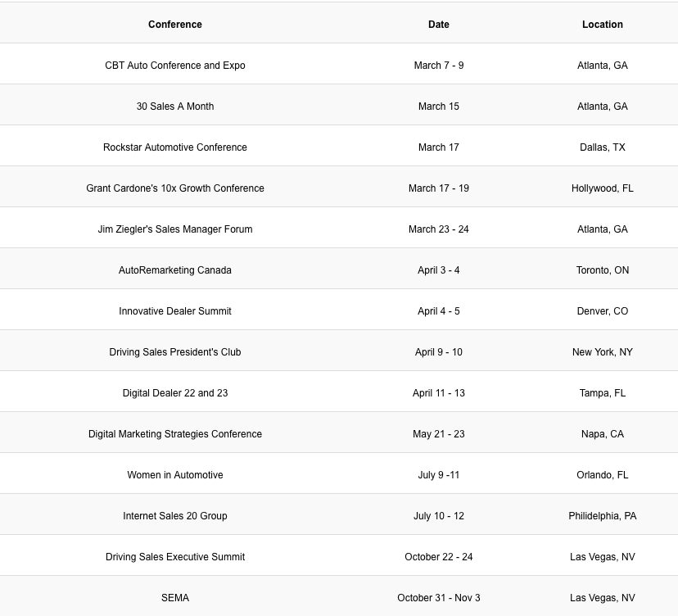Image resolution: width=678 pixels, height=616 pixels.
Task: Select Digital Dealer 22 and 23
Action: coord(175,393)
